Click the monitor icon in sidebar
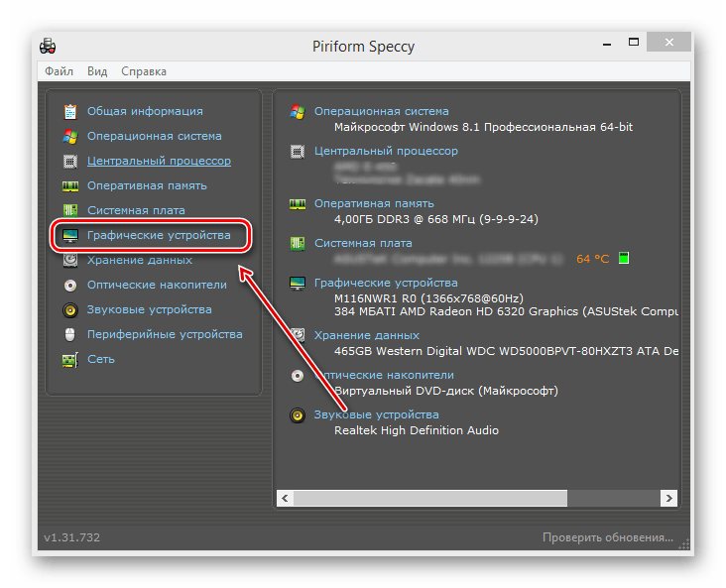Image resolution: width=726 pixels, height=588 pixels. [x=70, y=236]
